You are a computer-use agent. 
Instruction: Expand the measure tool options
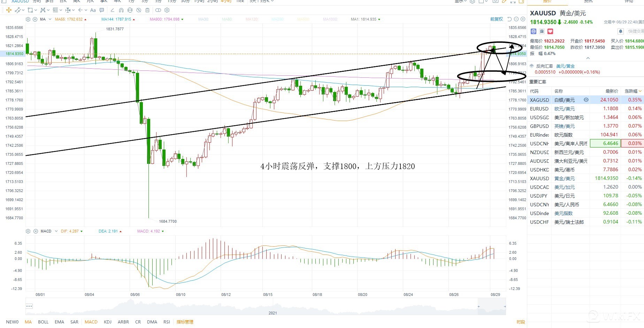point(73,10)
